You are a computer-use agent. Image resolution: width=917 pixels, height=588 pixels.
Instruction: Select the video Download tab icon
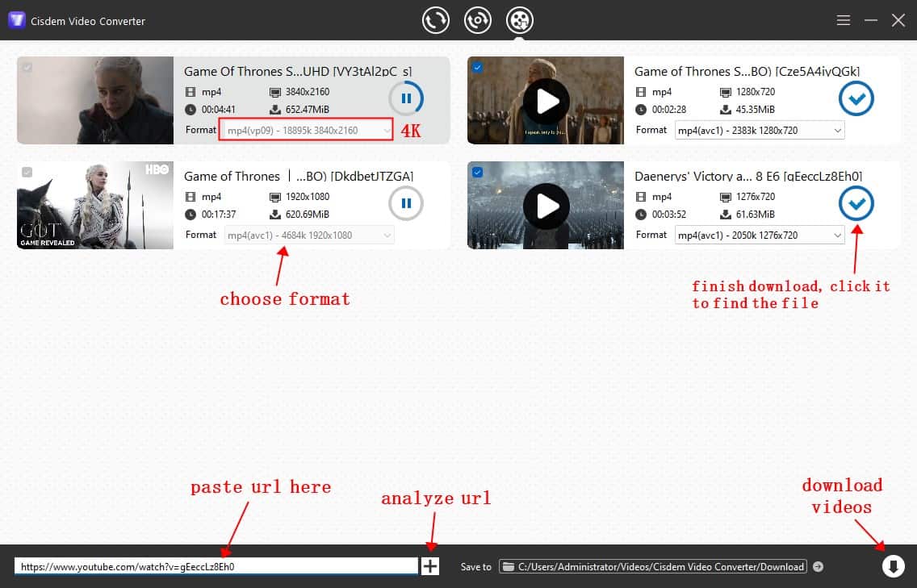pyautogui.click(x=519, y=20)
